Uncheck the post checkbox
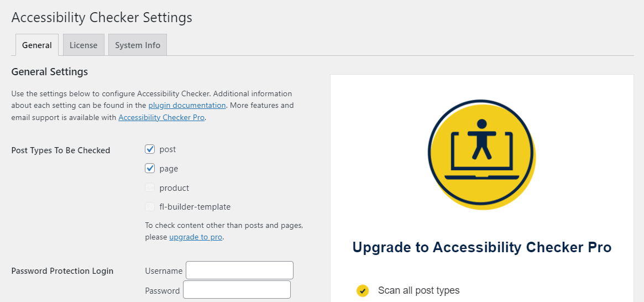This screenshot has height=302, width=644. coord(150,149)
